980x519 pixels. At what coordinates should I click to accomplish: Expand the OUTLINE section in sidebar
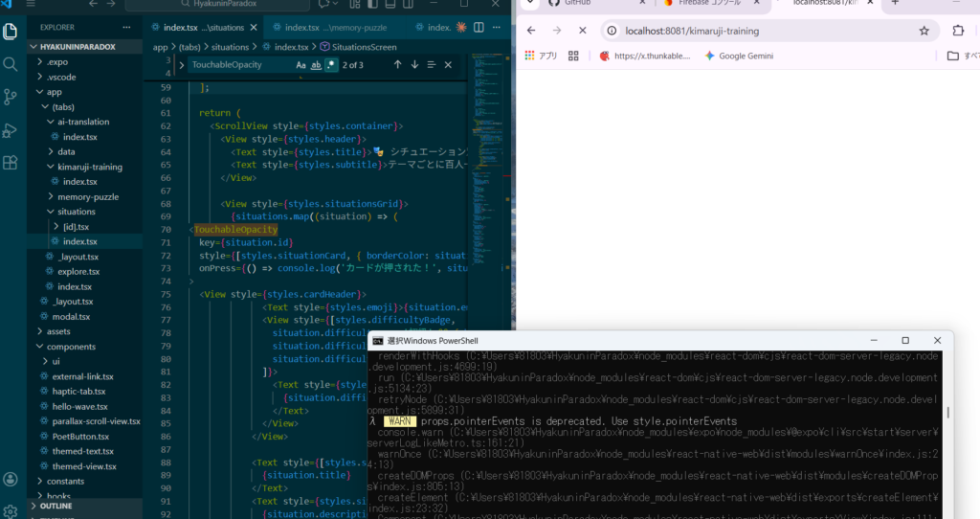click(x=56, y=506)
